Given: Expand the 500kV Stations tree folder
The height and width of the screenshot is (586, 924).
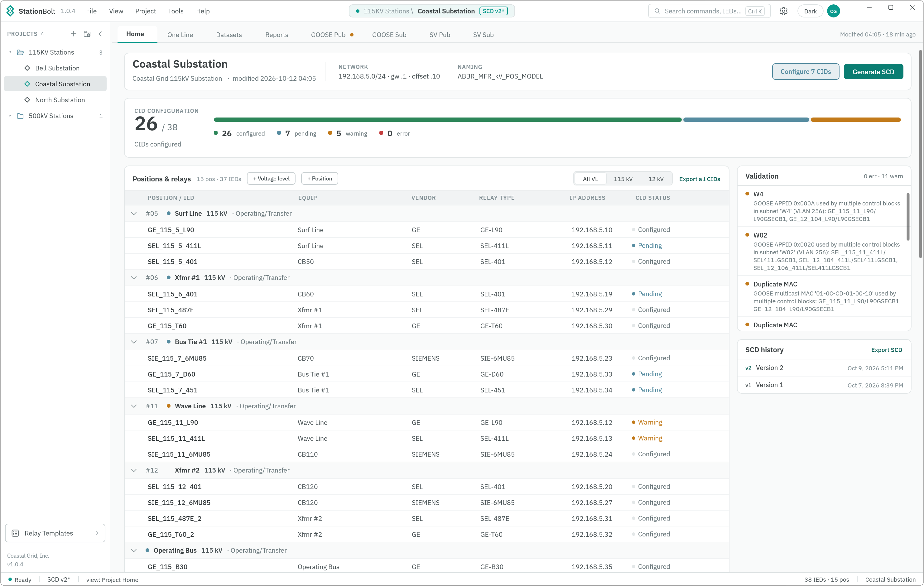Looking at the screenshot, I should 10,116.
